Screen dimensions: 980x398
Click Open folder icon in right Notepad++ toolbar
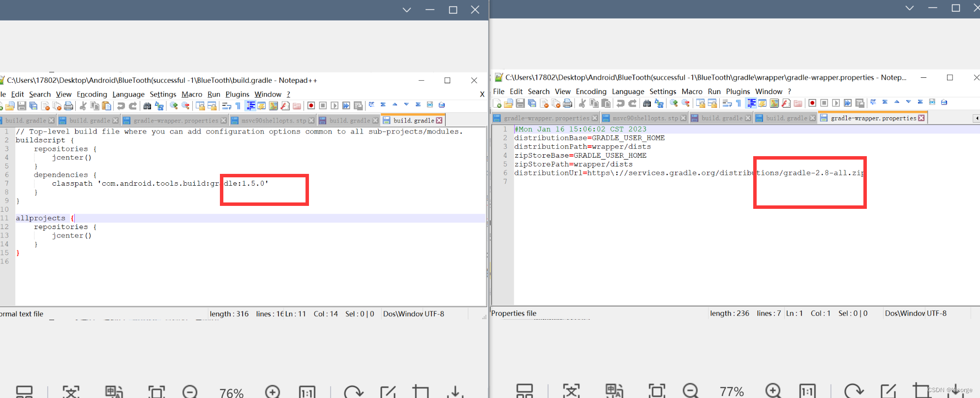tap(509, 103)
